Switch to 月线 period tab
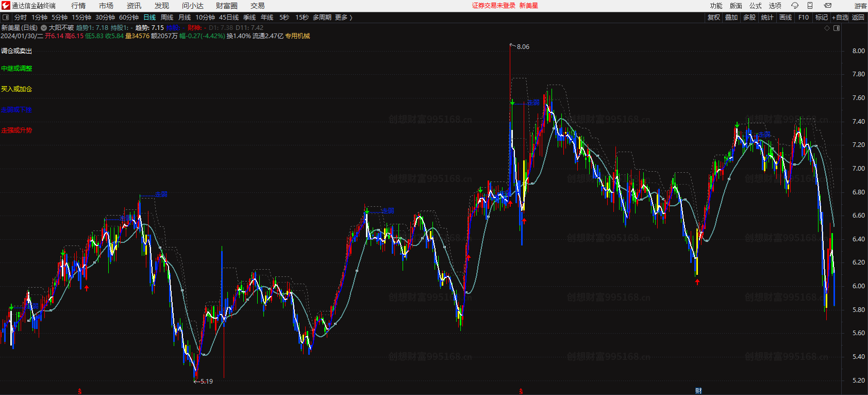The height and width of the screenshot is (395, 868). click(x=185, y=18)
